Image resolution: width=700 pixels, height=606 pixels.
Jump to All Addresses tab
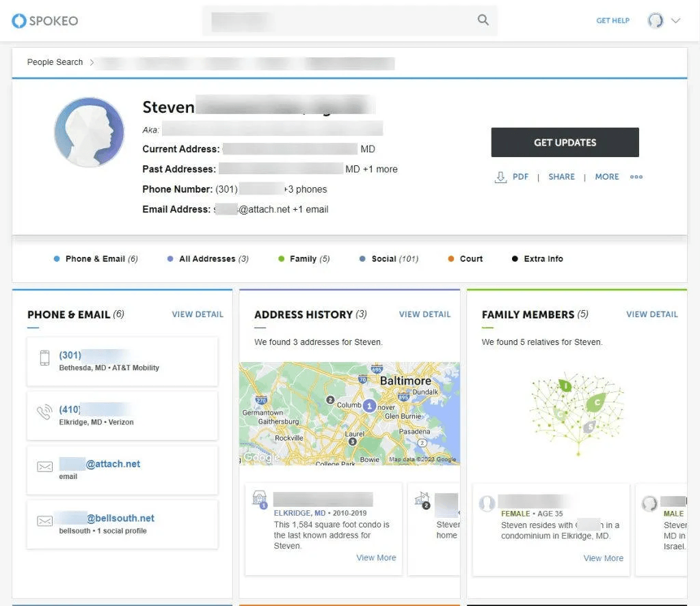208,259
